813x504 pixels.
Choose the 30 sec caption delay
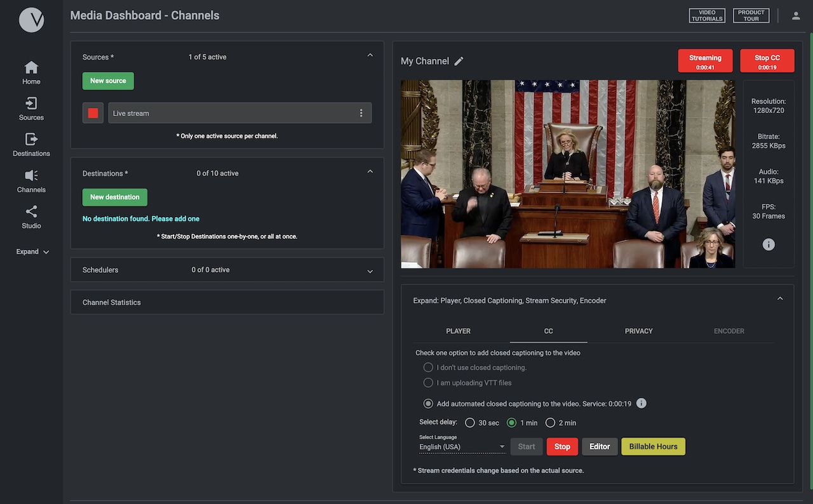coord(470,422)
